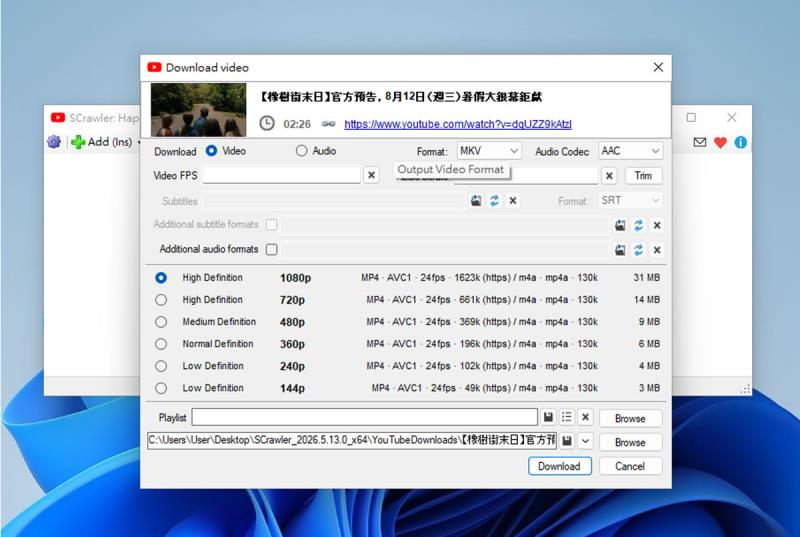Click the Download button
This screenshot has width=800, height=537.
pyautogui.click(x=560, y=466)
